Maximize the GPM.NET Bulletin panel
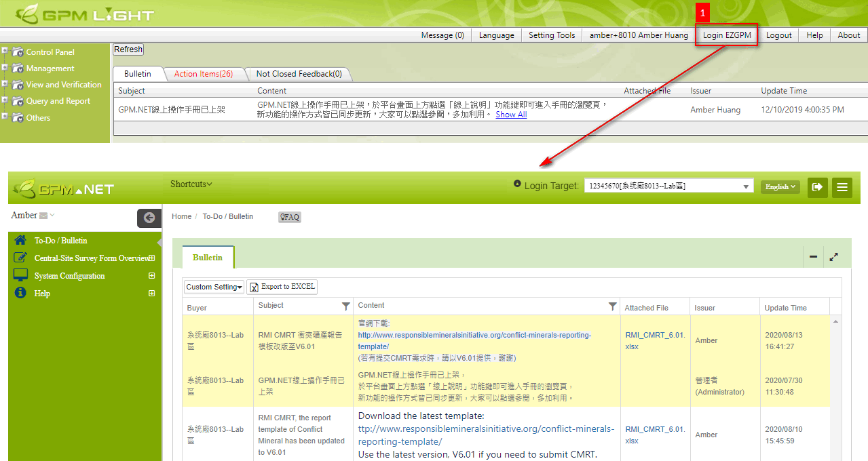The height and width of the screenshot is (461, 868). [833, 257]
